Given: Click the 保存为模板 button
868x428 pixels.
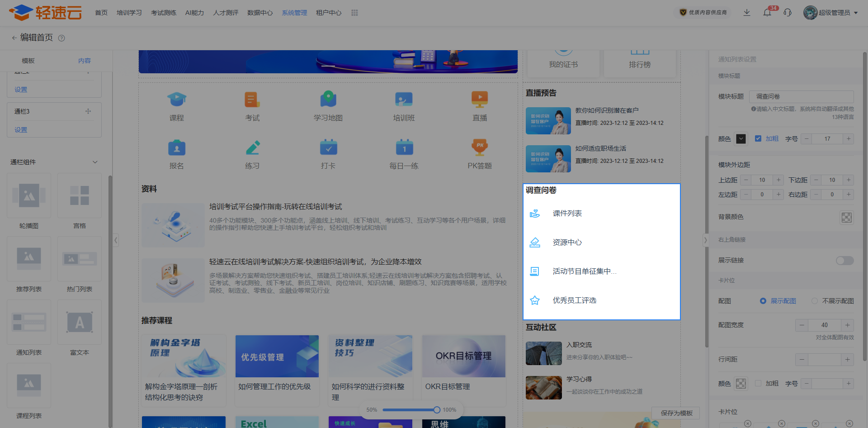Looking at the screenshot, I should 676,413.
